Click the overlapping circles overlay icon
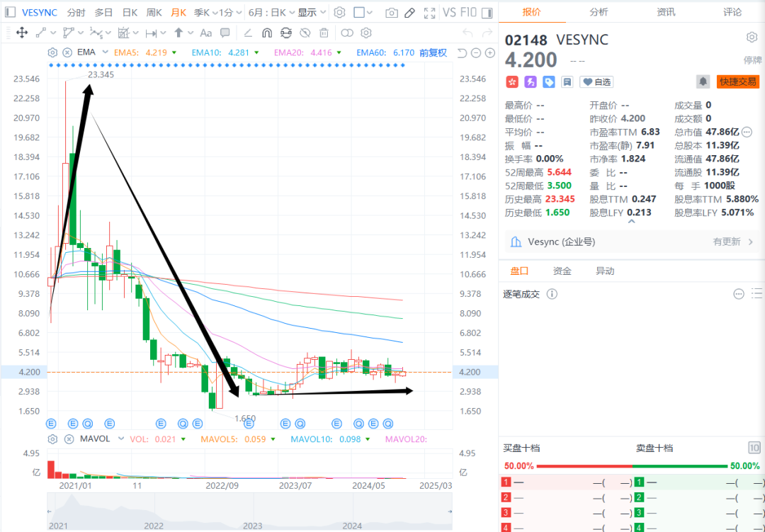The height and width of the screenshot is (532, 765). (347, 33)
